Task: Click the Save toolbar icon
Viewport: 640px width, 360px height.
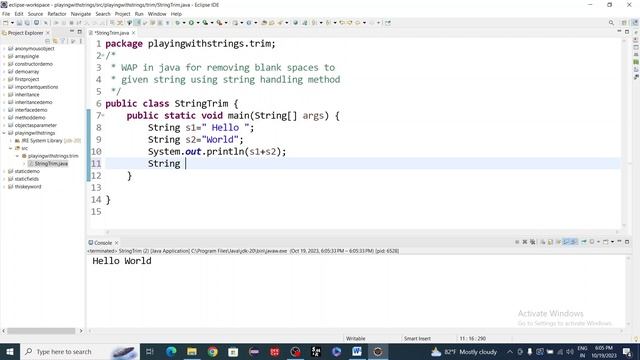Action: tap(19, 23)
